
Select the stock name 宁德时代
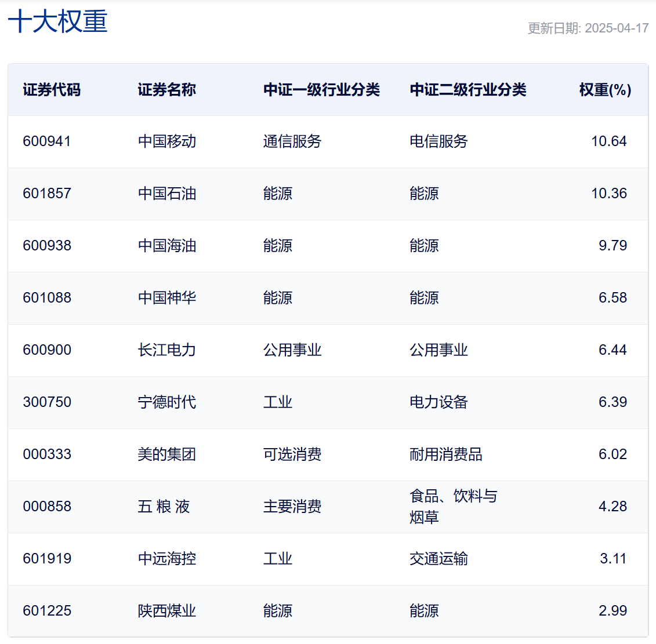(x=167, y=402)
